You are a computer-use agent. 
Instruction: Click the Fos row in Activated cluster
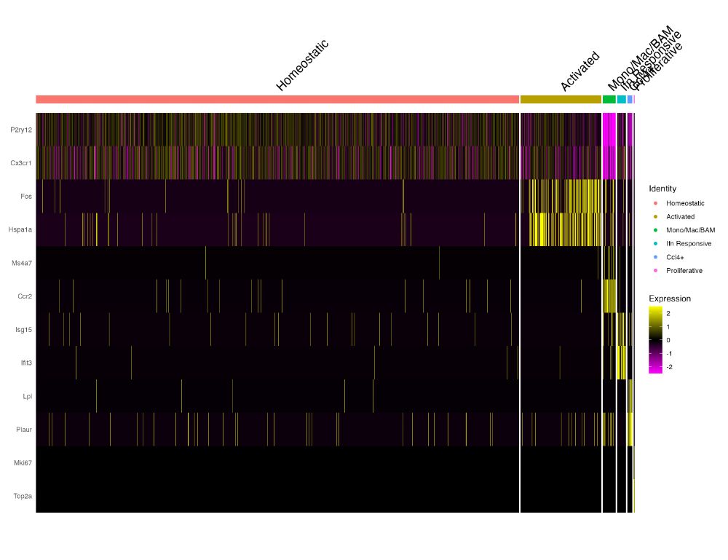tap(561, 197)
